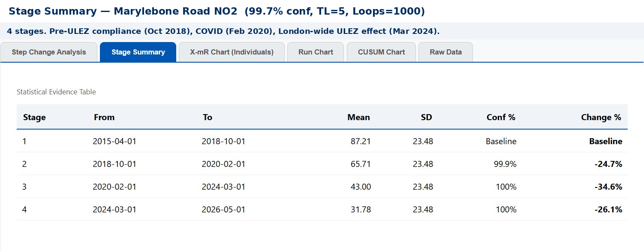This screenshot has height=251, width=644.
Task: Click the -24.7% change value
Action: (x=608, y=164)
